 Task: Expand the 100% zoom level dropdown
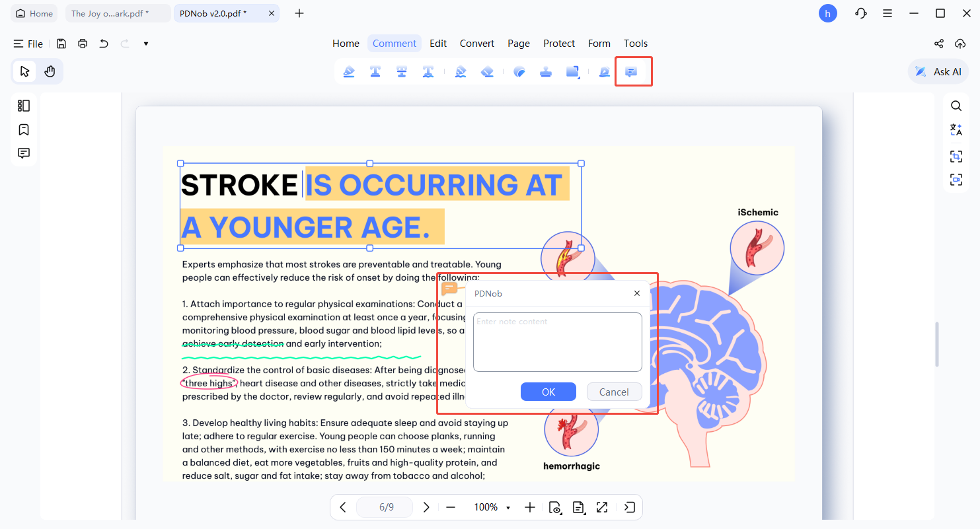[x=508, y=508]
